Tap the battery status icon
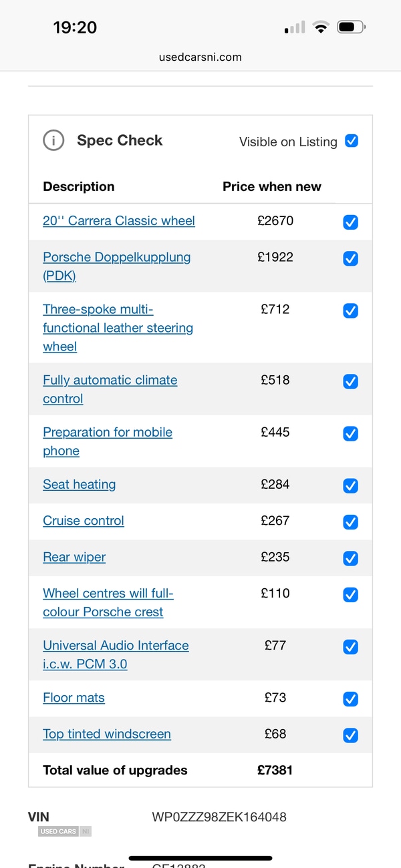Viewport: 401px width, 868px height. [352, 27]
